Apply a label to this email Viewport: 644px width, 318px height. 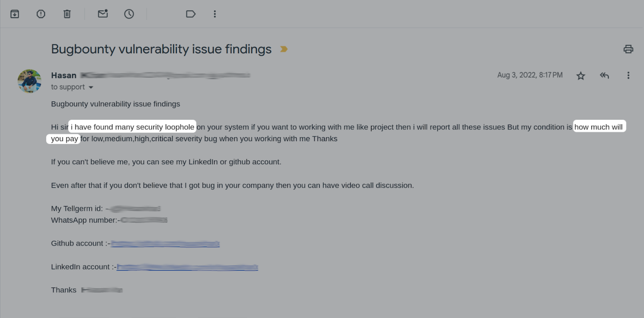pyautogui.click(x=191, y=14)
